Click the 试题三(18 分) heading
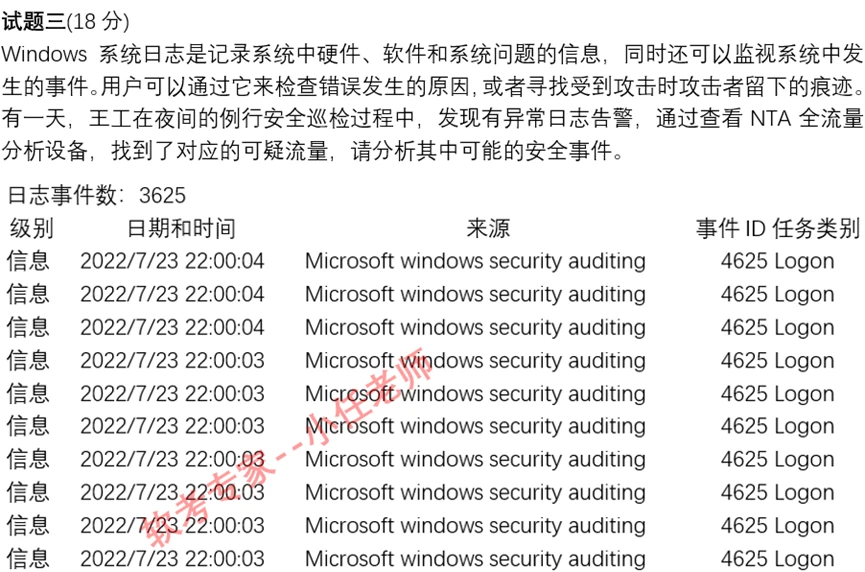 65,22
